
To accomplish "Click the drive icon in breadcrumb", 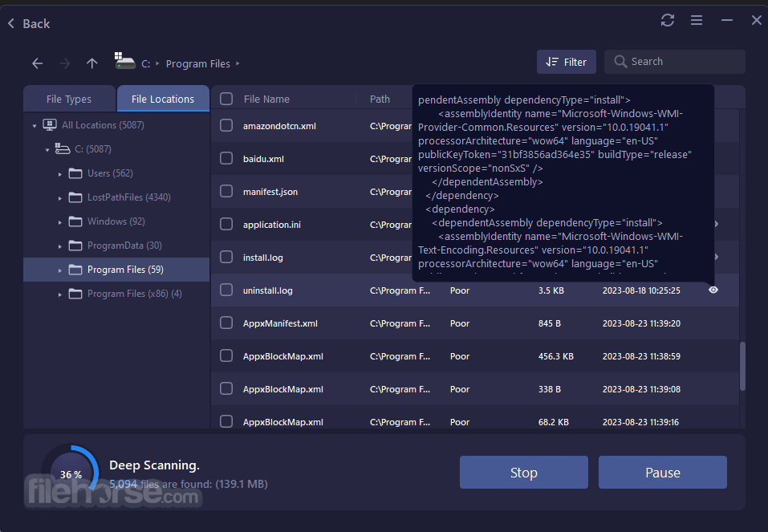I will [125, 61].
